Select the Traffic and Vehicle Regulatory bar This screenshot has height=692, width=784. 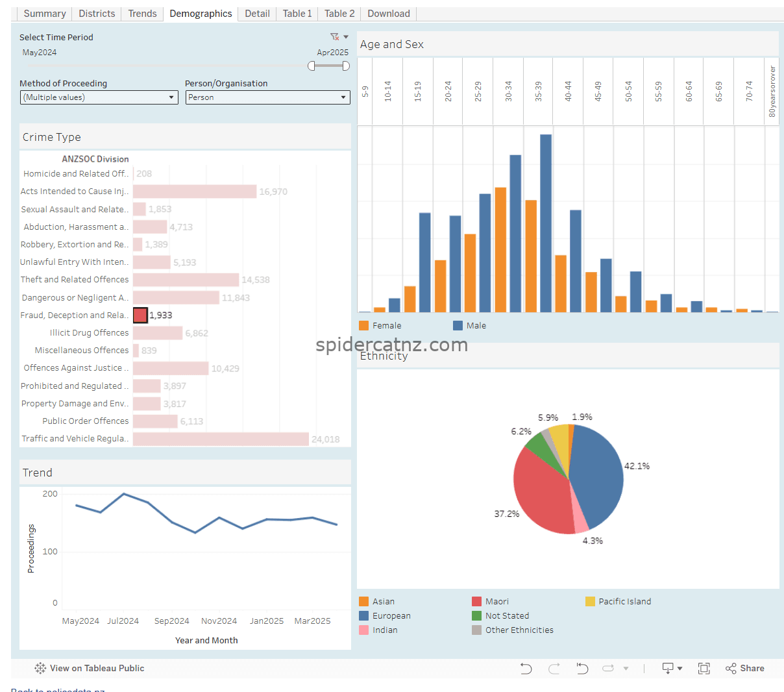pos(221,439)
